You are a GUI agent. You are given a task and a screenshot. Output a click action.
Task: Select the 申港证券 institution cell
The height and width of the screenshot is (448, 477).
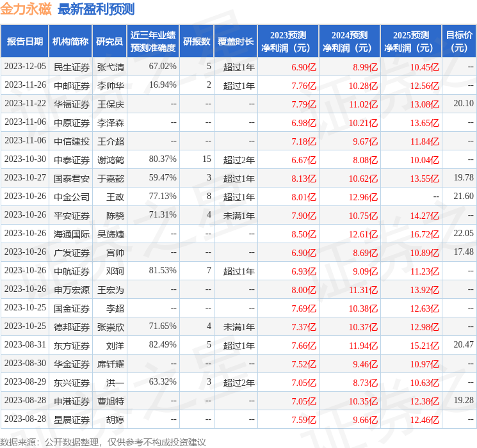coord(72,401)
